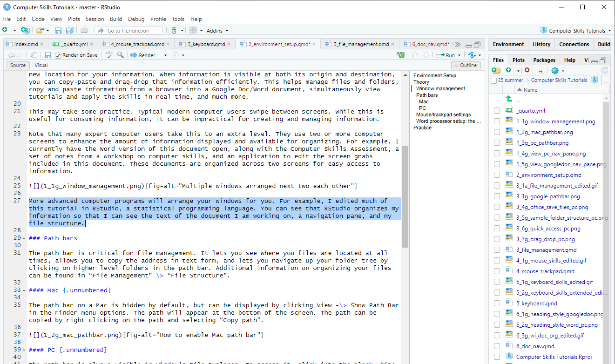Click the Open file folder icon
This screenshot has height=364, width=615.
tap(39, 30)
